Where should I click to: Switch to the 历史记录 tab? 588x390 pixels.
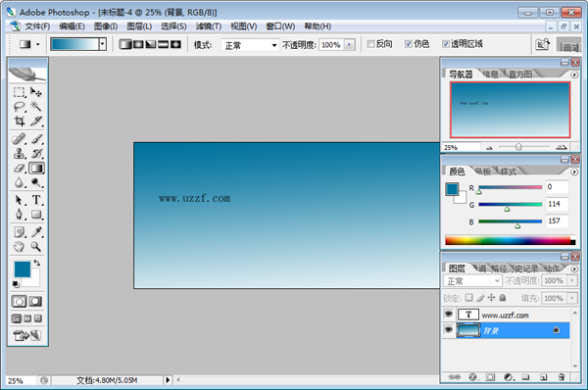click(x=525, y=268)
